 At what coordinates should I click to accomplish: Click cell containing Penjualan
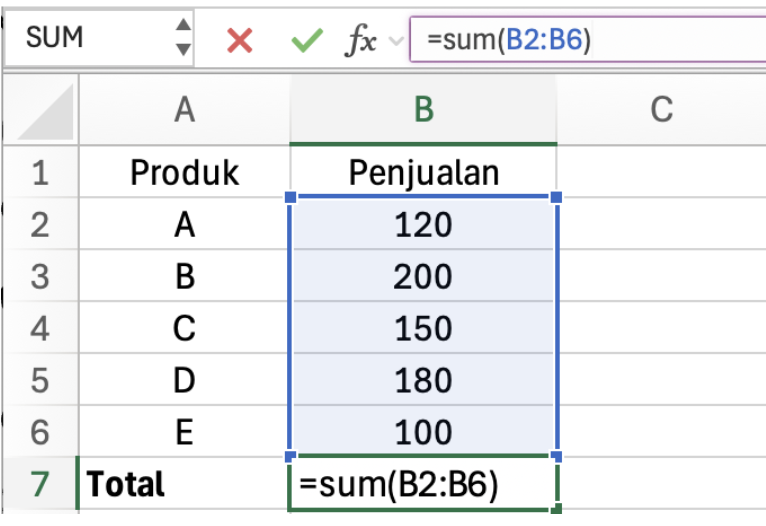[x=423, y=173]
